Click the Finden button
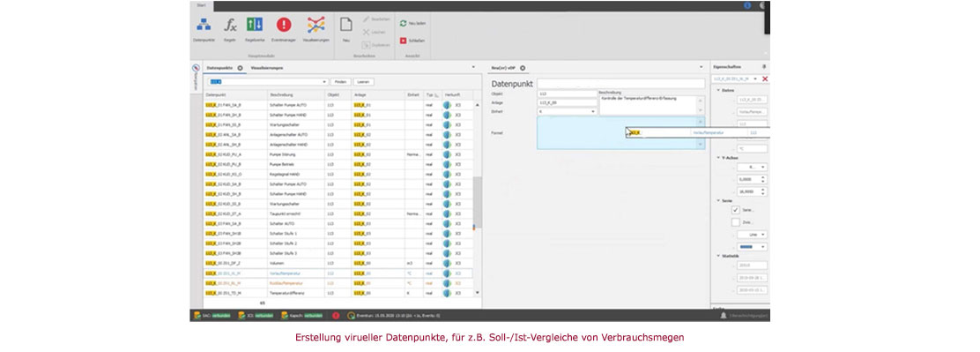 click(340, 82)
